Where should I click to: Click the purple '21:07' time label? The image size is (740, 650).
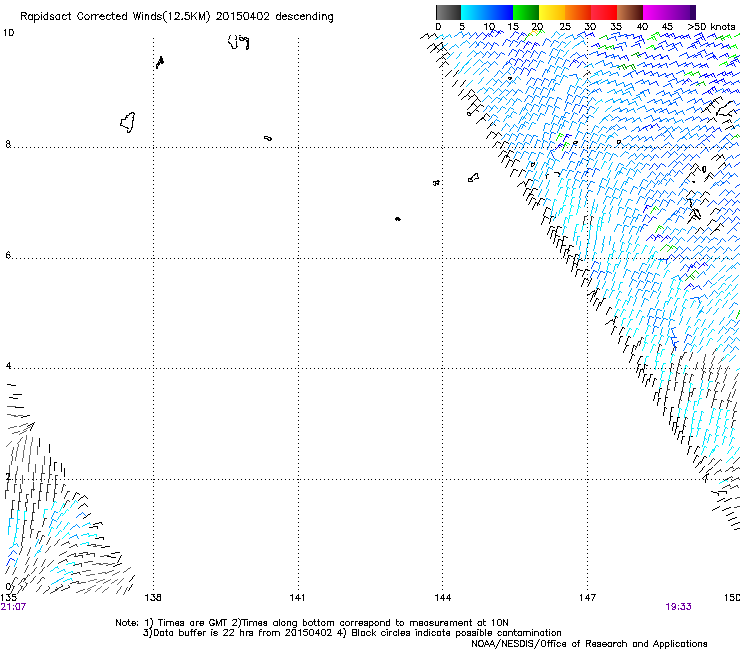[x=13, y=607]
